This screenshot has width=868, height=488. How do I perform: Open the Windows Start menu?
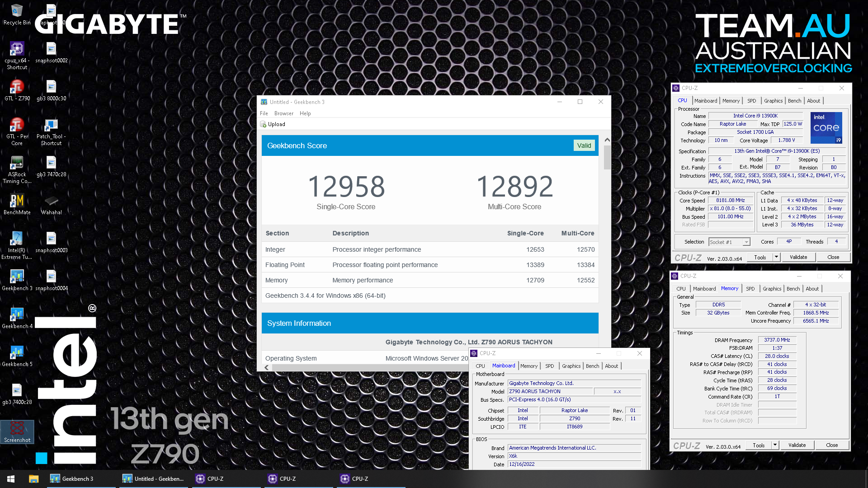point(11,479)
